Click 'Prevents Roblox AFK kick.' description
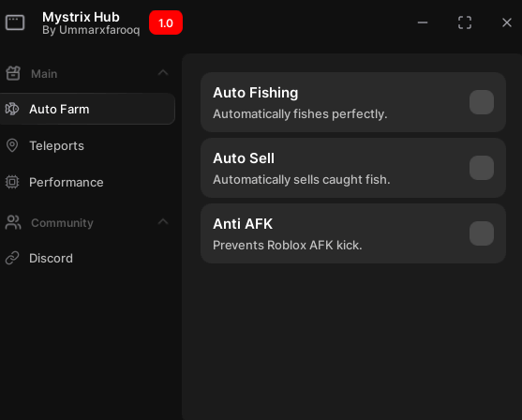Screen dimensions: 522x420 (288, 246)
